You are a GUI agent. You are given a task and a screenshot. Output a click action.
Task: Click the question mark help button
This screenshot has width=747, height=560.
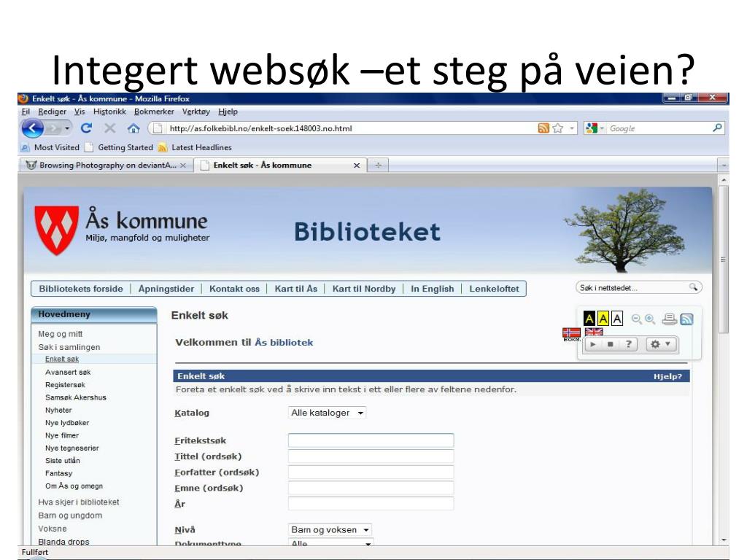coord(628,344)
